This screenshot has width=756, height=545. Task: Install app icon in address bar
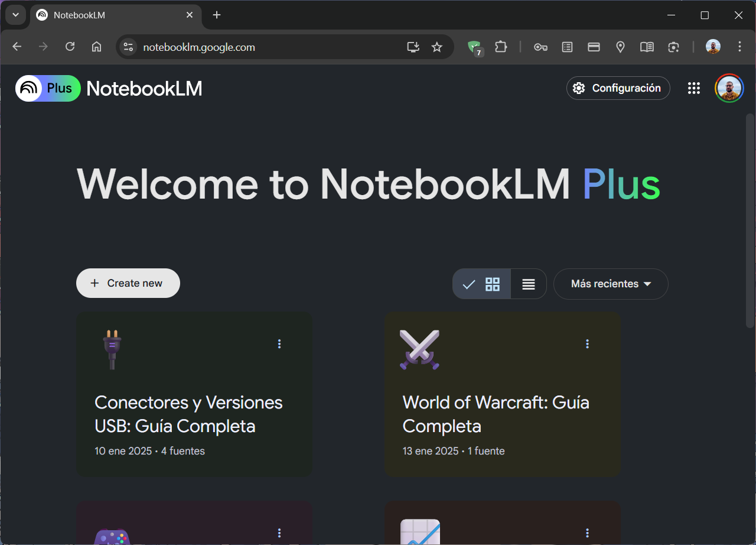pos(413,47)
